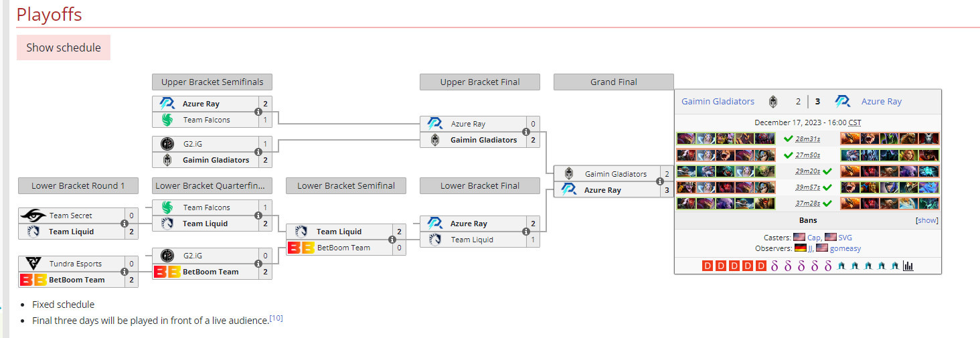The width and height of the screenshot is (980, 338).
Task: Open info icon for Team Secret vs Team Liquid
Action: tap(125, 224)
